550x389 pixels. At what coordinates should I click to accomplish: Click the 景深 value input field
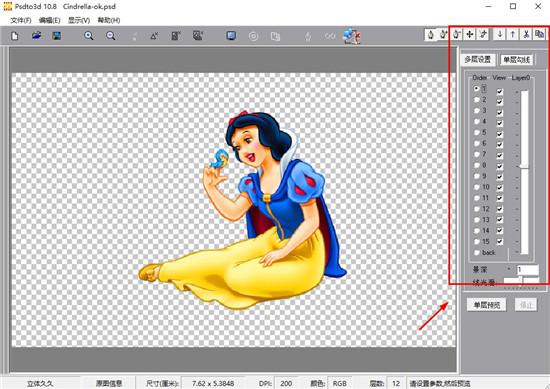point(528,270)
